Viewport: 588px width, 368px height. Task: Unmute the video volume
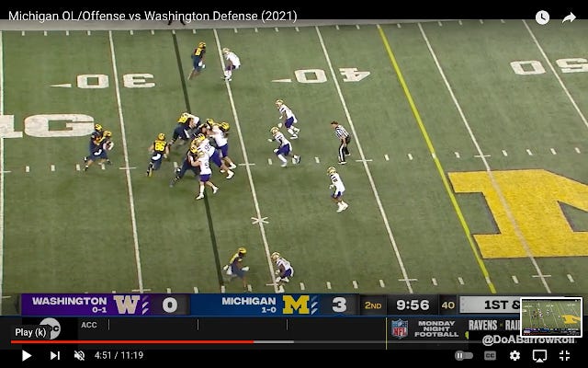(79, 355)
